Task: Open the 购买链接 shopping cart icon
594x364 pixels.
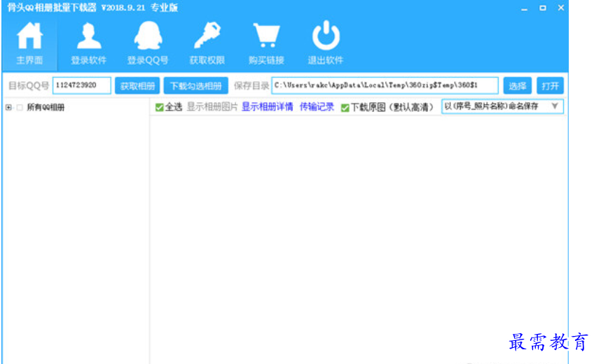Action: (267, 35)
